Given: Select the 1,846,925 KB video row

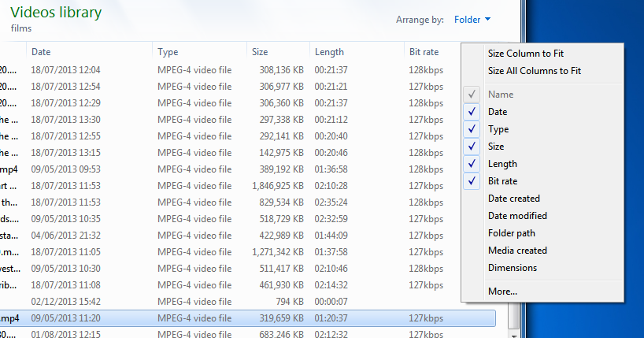Looking at the screenshot, I should click(x=236, y=185).
